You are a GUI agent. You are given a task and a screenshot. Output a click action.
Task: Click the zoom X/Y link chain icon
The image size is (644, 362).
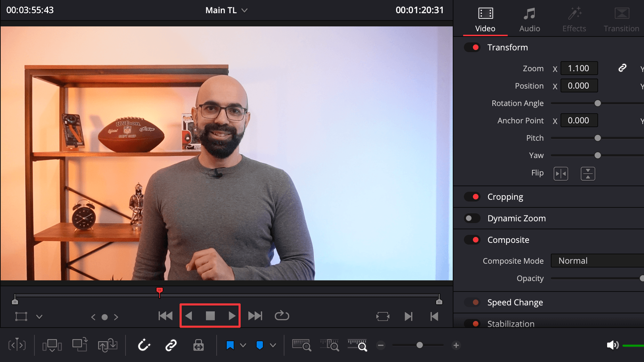622,68
